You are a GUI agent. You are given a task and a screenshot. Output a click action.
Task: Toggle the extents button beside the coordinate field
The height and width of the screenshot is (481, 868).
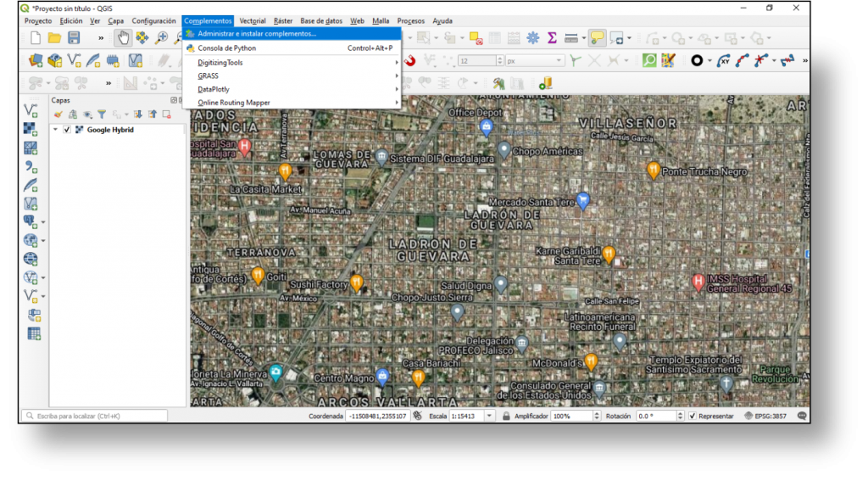click(418, 416)
